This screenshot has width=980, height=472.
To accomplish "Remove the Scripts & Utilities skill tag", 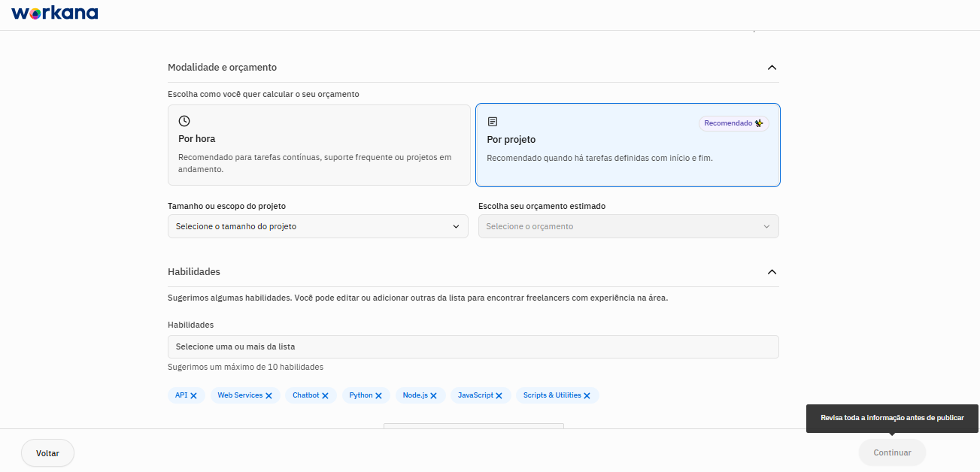I will (587, 396).
